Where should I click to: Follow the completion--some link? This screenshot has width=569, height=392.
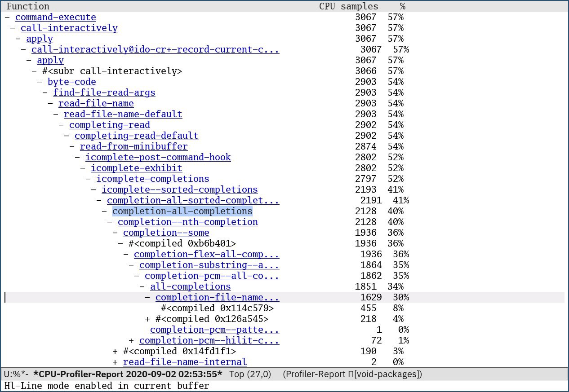click(x=166, y=233)
